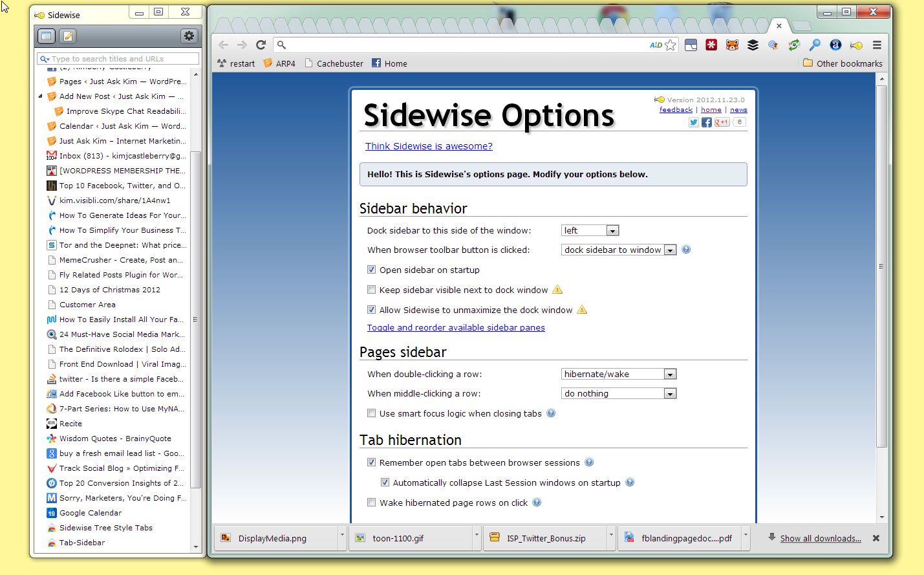Viewport: 924px width, 575px height.
Task: Show help for toolbar button click option
Action: [686, 249]
